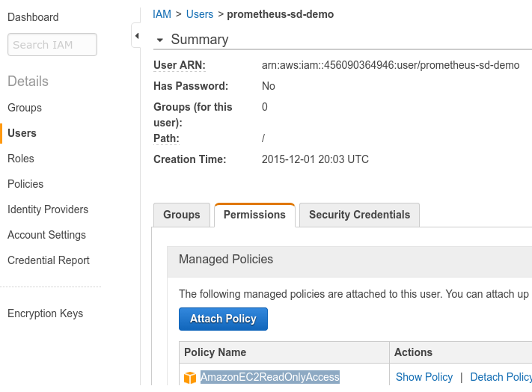Screen dimensions: 532x392
Task: Open Account Settings page
Action: (x=46, y=235)
